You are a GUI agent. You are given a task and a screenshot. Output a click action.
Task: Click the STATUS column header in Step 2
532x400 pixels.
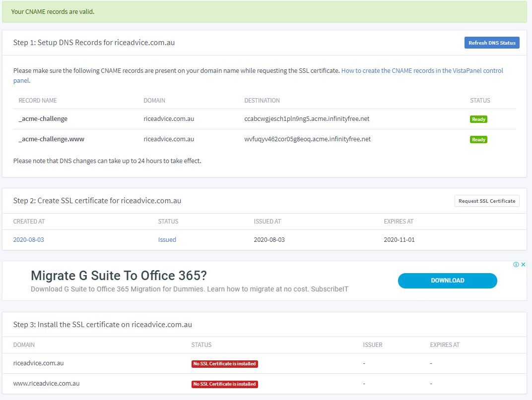168,222
